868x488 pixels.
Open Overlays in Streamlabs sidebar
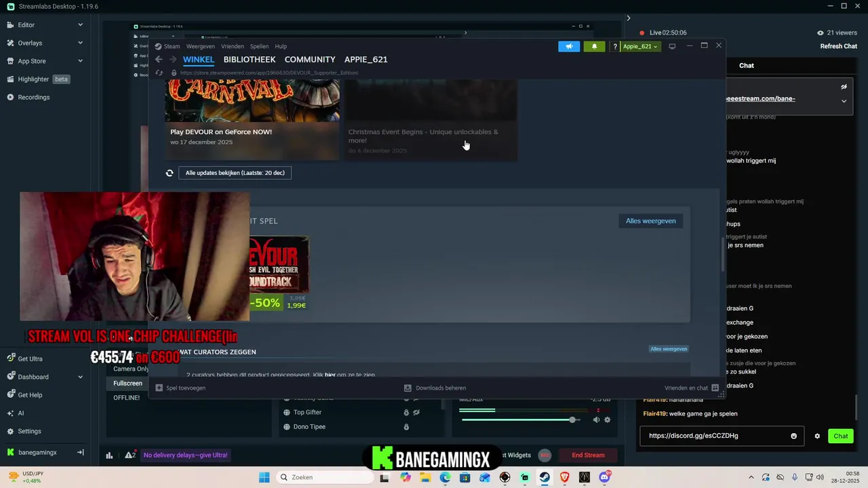(30, 43)
